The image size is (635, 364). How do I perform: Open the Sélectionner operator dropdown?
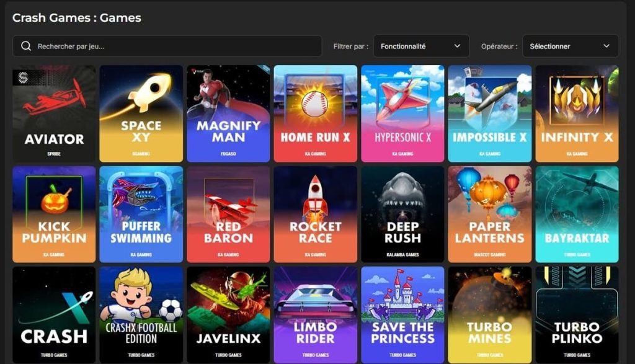[x=571, y=46]
